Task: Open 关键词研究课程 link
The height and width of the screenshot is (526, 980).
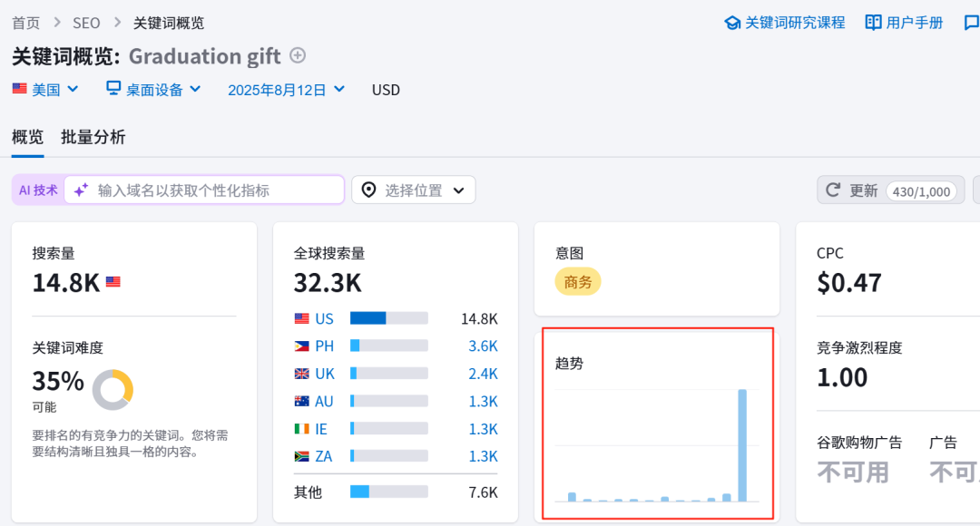Action: coord(785,23)
